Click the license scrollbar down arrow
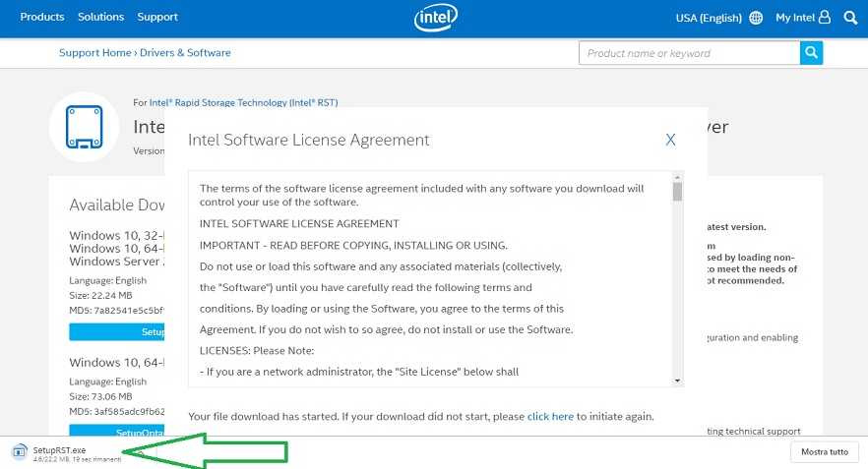This screenshot has height=469, width=868. 677,381
